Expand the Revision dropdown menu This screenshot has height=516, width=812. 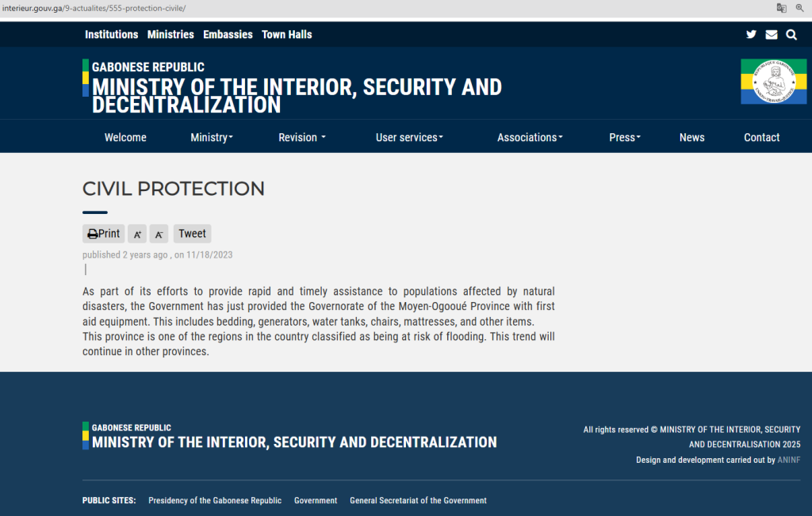point(301,137)
